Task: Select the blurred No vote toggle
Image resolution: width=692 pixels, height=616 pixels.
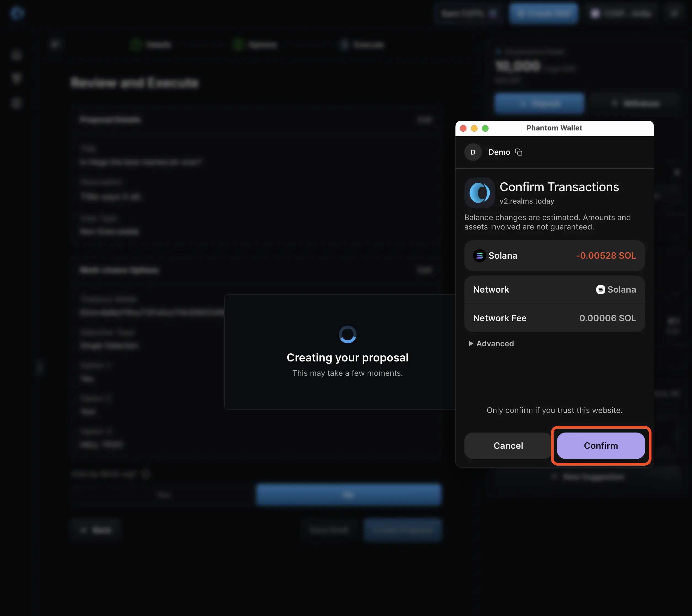Action: coord(348,495)
